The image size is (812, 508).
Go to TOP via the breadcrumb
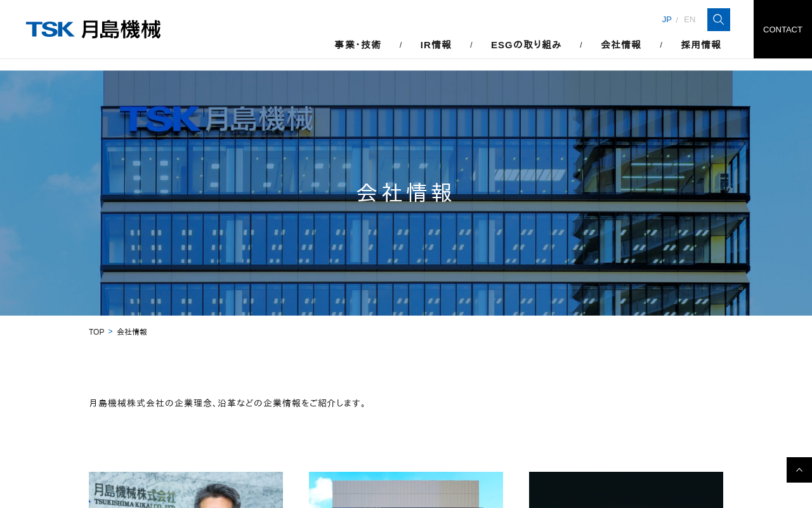(x=96, y=332)
